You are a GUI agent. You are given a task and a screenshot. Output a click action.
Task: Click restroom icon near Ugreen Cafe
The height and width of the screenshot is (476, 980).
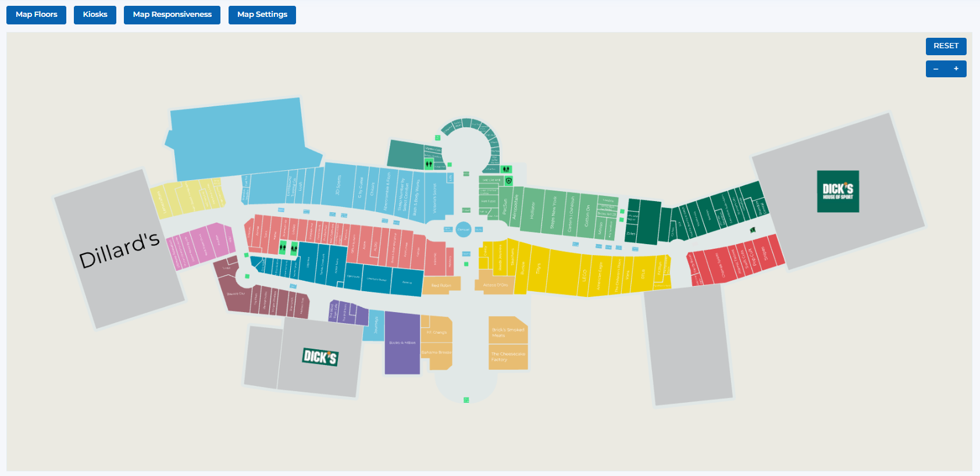click(x=429, y=164)
